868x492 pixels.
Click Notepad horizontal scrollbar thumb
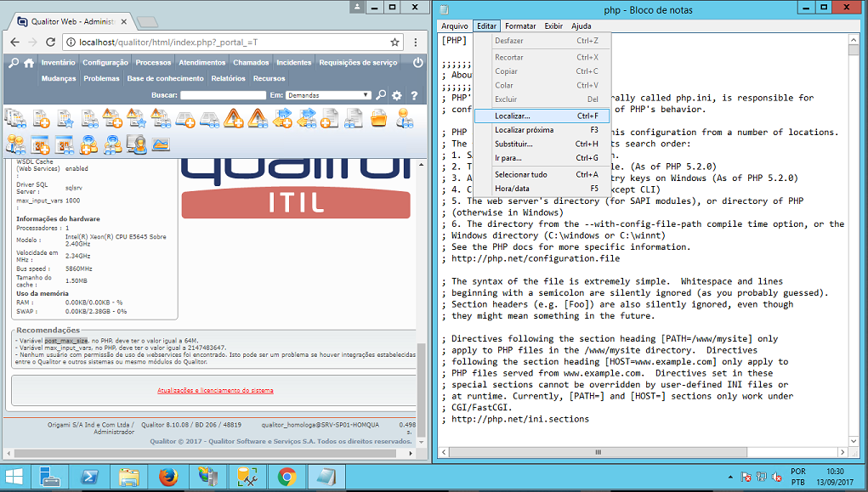[598, 452]
